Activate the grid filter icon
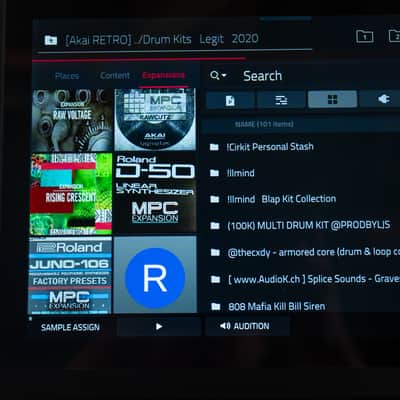The height and width of the screenshot is (400, 400). [332, 100]
